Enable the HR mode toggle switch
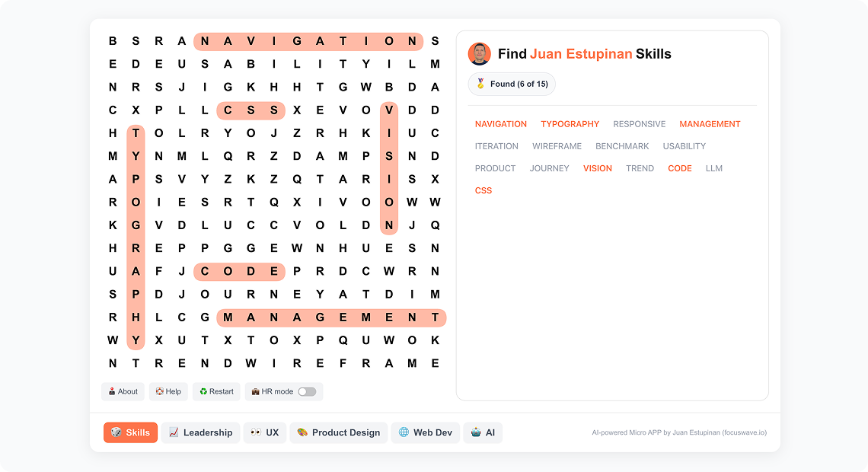The height and width of the screenshot is (472, 868). (308, 391)
